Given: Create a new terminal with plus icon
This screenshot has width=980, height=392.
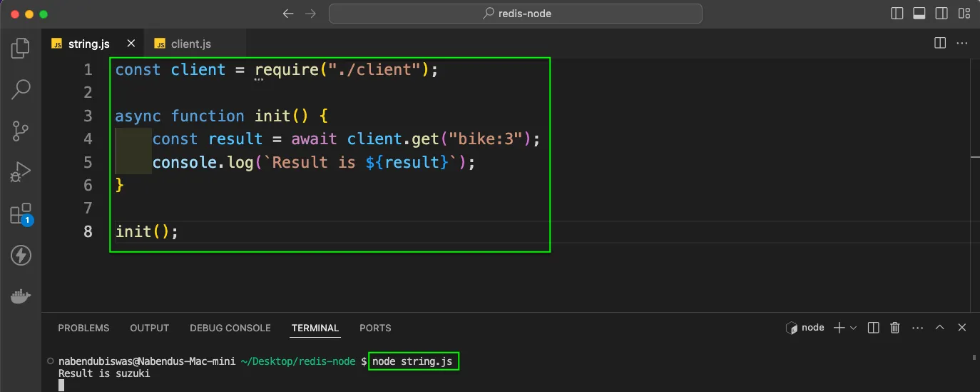Looking at the screenshot, I should [x=839, y=328].
